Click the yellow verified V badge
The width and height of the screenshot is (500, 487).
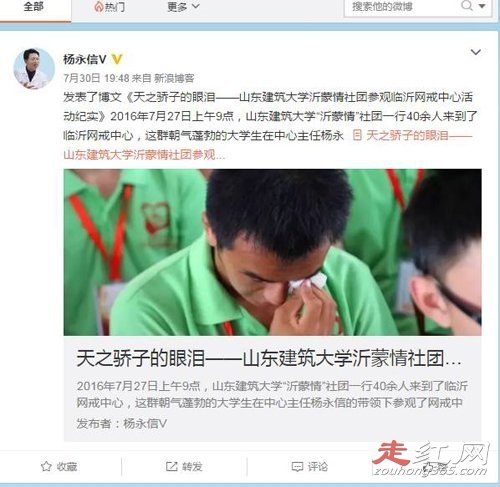[117, 59]
